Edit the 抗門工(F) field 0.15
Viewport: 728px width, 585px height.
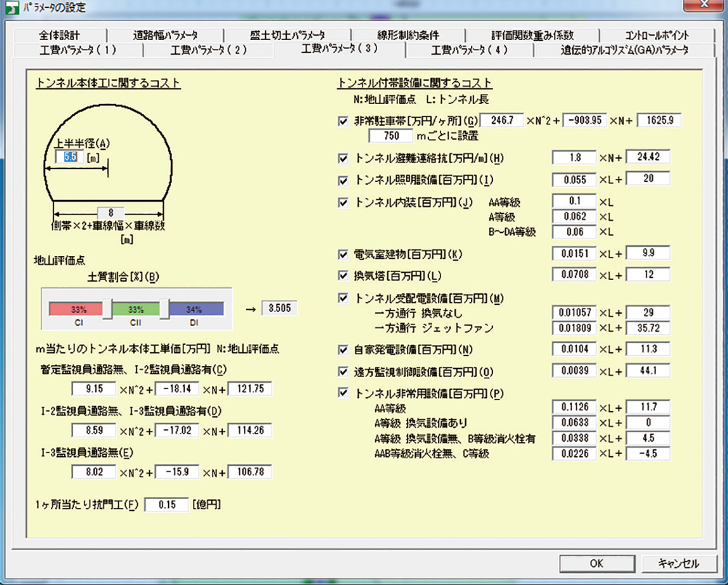pos(167,505)
